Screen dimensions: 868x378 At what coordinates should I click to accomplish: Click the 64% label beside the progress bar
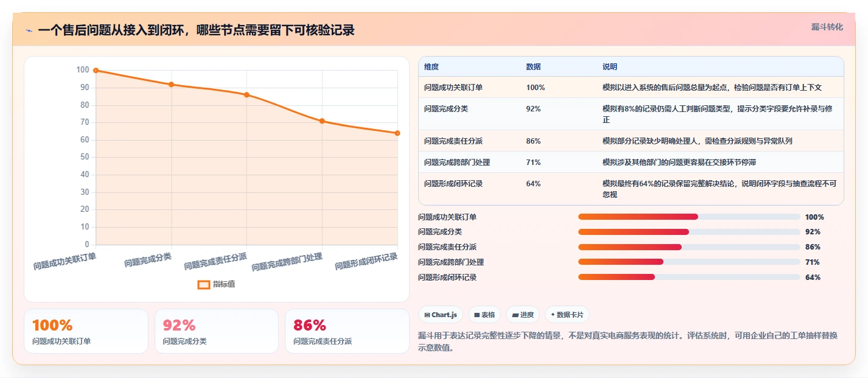pyautogui.click(x=813, y=277)
